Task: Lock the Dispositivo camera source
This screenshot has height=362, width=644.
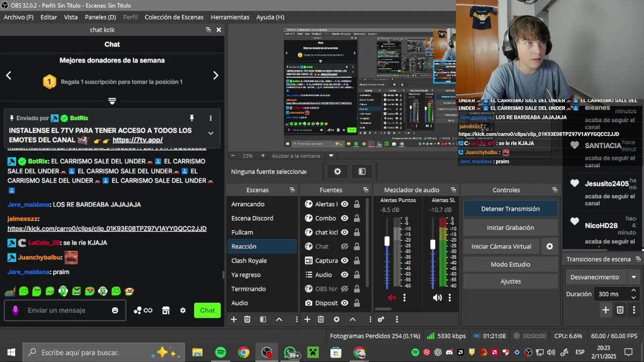Action: 357,303
